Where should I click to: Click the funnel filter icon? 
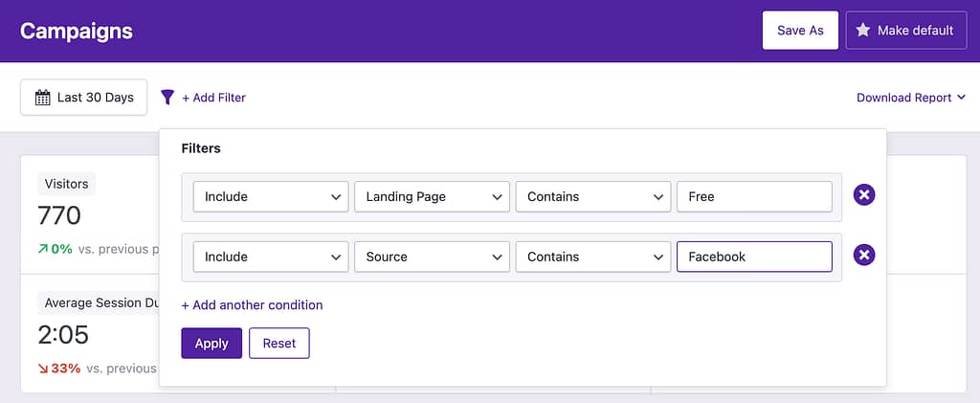pyautogui.click(x=167, y=98)
